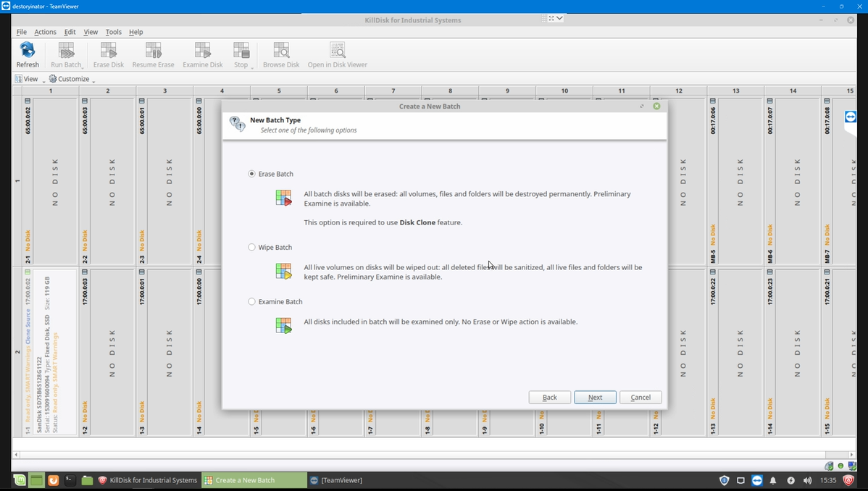Click the slot indicator icon above slot 2-1

pos(27,101)
